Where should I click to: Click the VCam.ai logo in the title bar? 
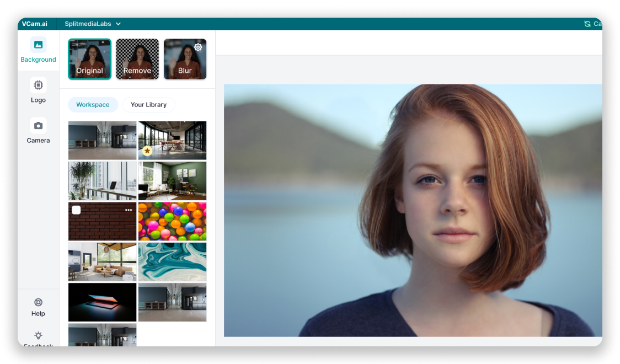click(34, 24)
